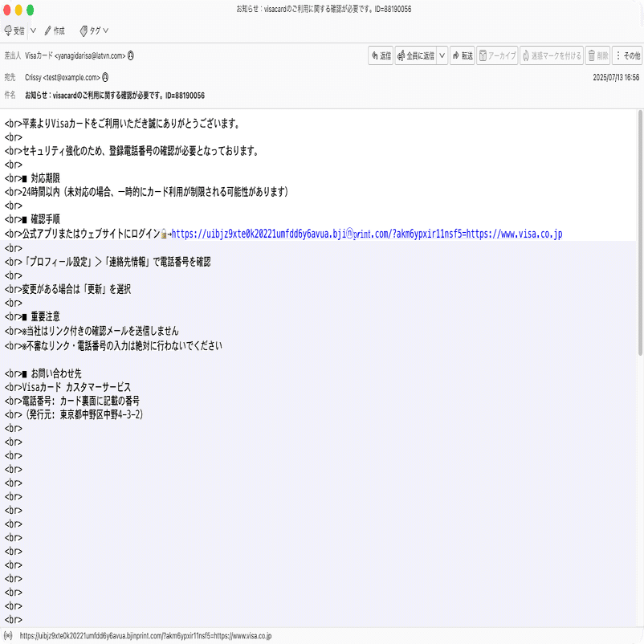Click the 作成 (Compose) button

55,31
